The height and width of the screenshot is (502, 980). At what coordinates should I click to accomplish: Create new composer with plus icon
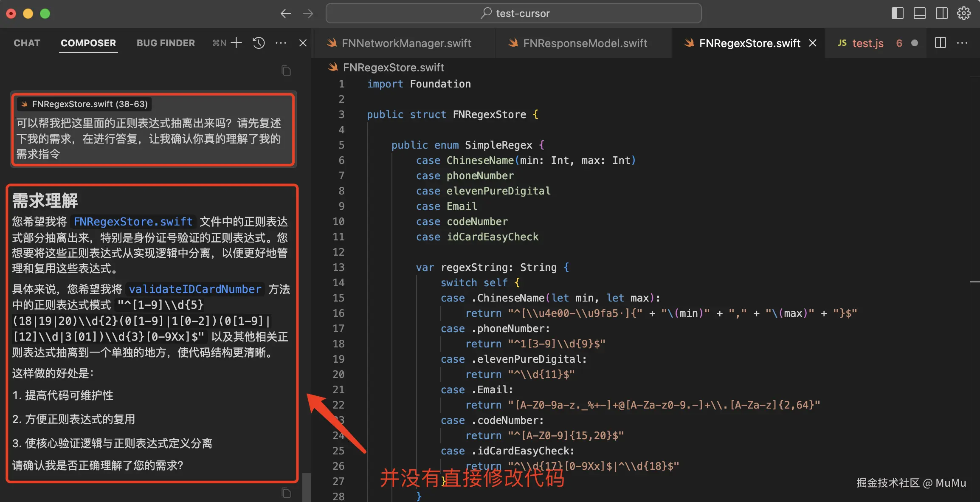[237, 42]
